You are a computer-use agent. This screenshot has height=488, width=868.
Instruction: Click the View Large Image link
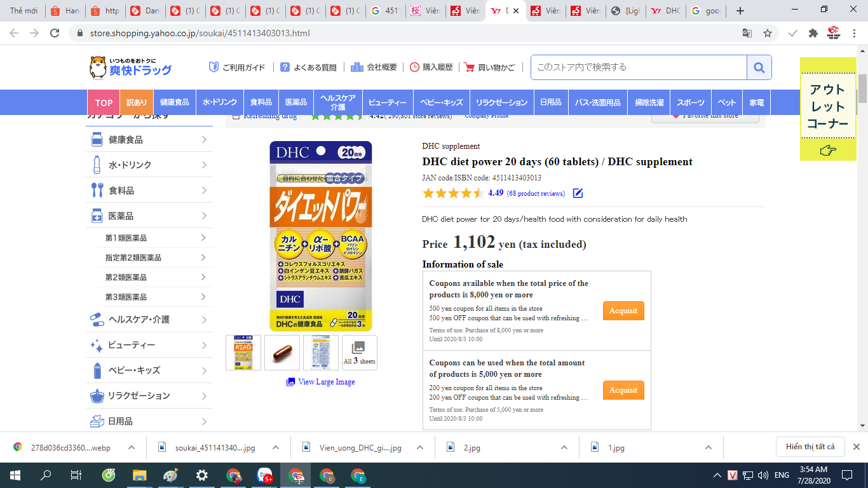click(x=321, y=382)
